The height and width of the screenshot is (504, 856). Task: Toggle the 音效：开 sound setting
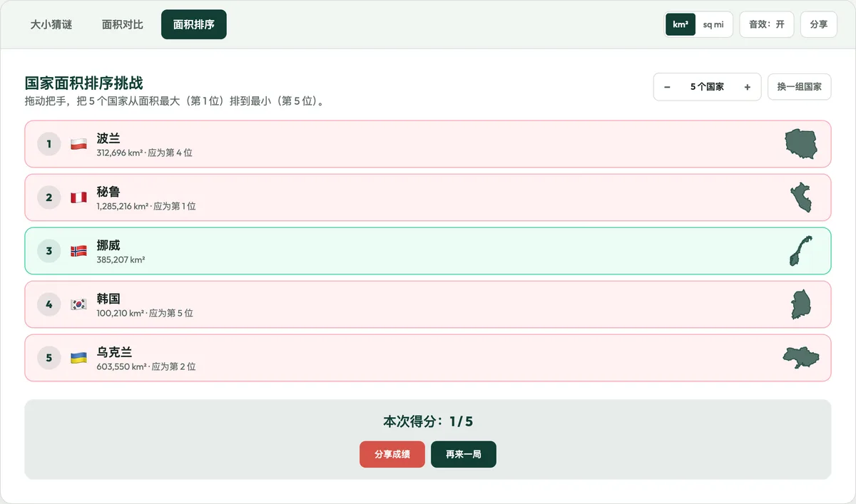coord(767,24)
